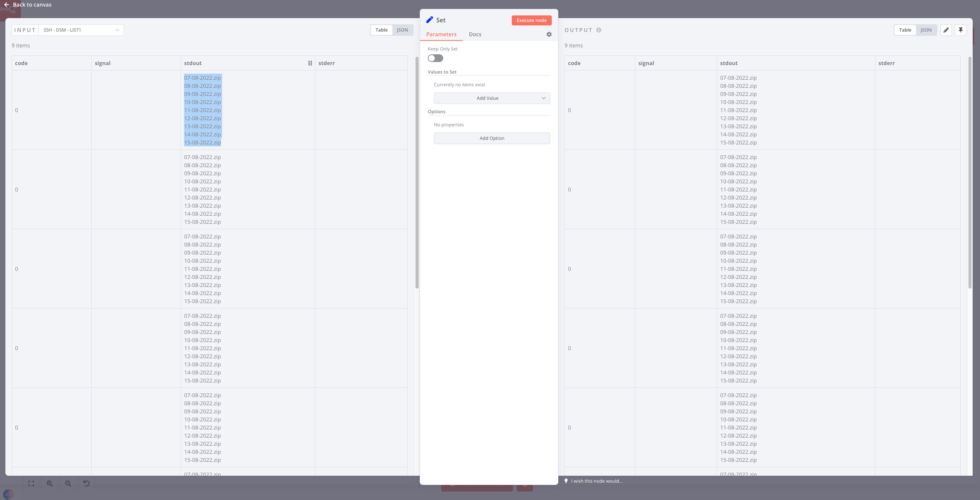Click the Add Option button
This screenshot has width=980, height=500.
[492, 138]
